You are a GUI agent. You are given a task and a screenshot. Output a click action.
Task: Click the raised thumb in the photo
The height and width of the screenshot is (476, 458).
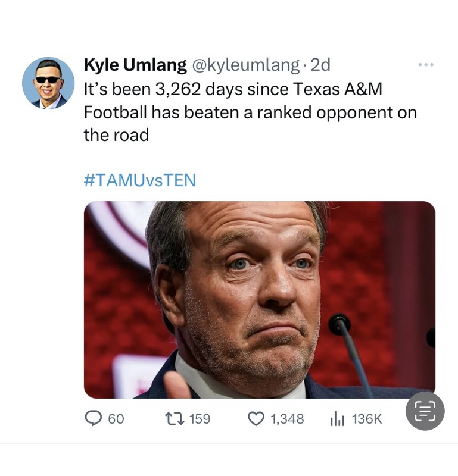pos(177,385)
